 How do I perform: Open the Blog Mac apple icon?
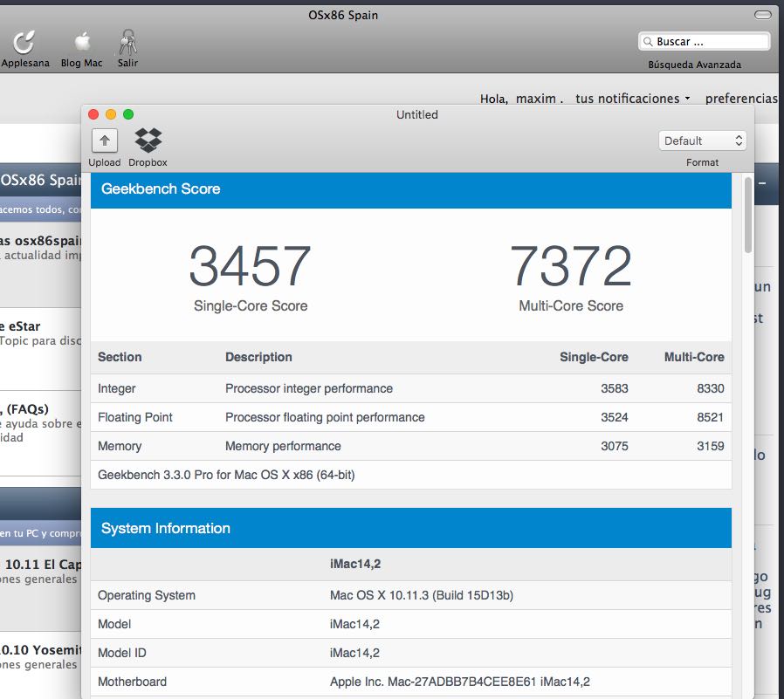(82, 42)
